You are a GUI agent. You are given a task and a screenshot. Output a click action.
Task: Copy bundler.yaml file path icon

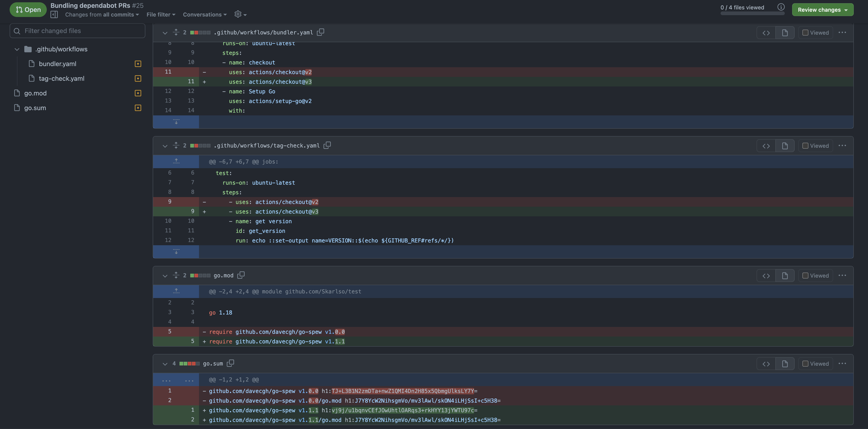321,32
